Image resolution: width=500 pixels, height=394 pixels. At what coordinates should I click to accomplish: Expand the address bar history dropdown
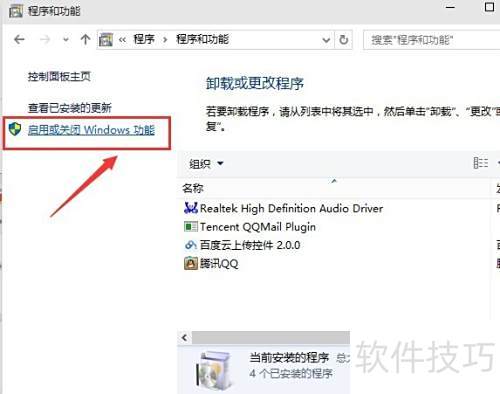[326, 40]
